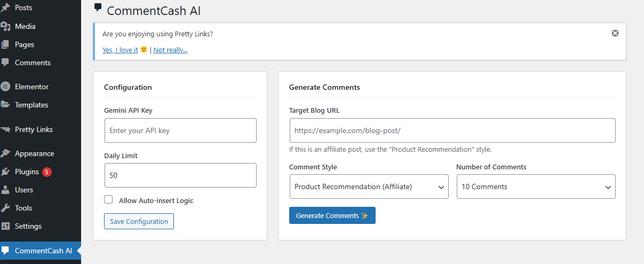Click the CommentCash AI sidebar bubble icon
Screen dimensions: 644x264
(5, 251)
